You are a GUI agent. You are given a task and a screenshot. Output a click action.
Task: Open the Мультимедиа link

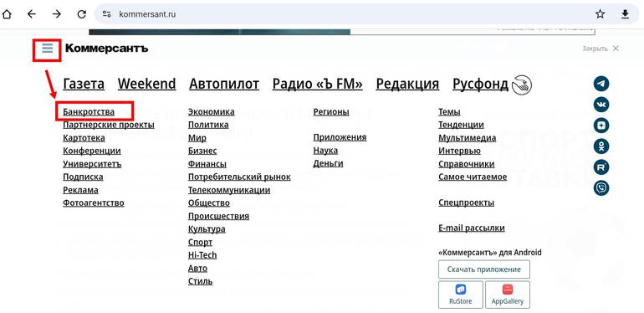467,138
